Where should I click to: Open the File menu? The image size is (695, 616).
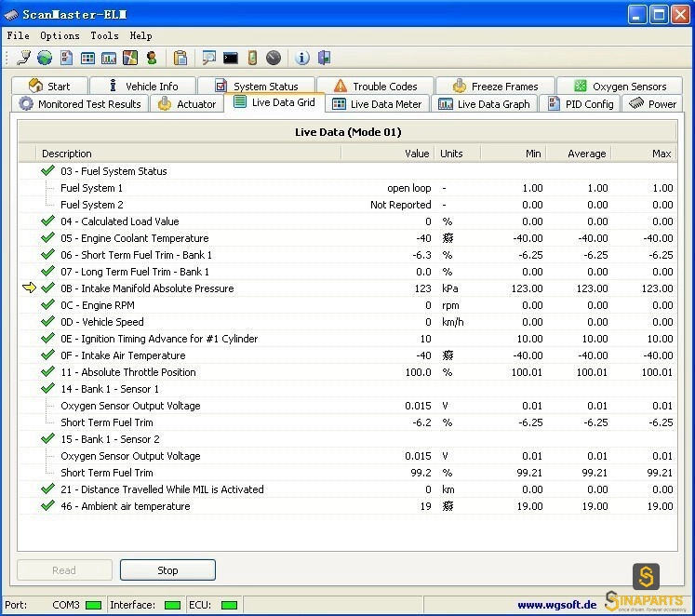pos(19,36)
